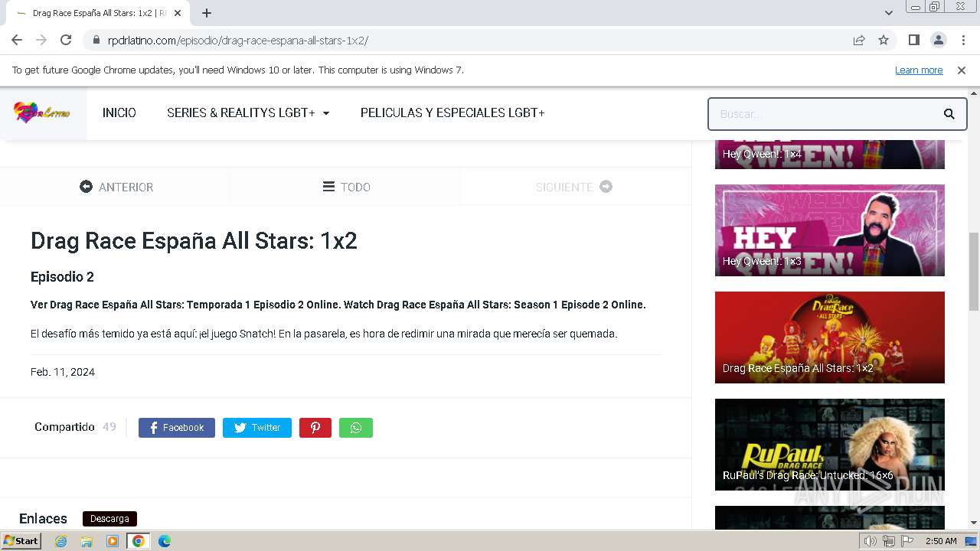980x551 pixels.
Task: Open Windows Explorer folder in taskbar
Action: 87,541
